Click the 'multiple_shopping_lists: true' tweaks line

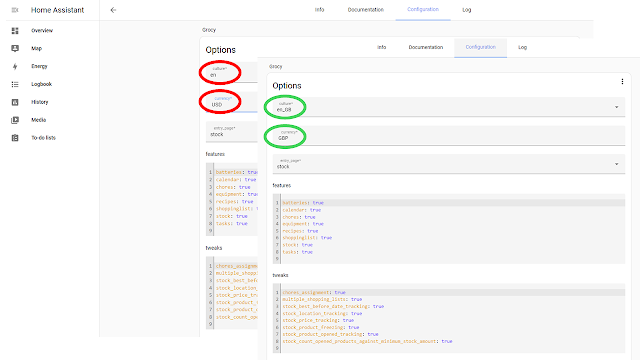pos(322,300)
